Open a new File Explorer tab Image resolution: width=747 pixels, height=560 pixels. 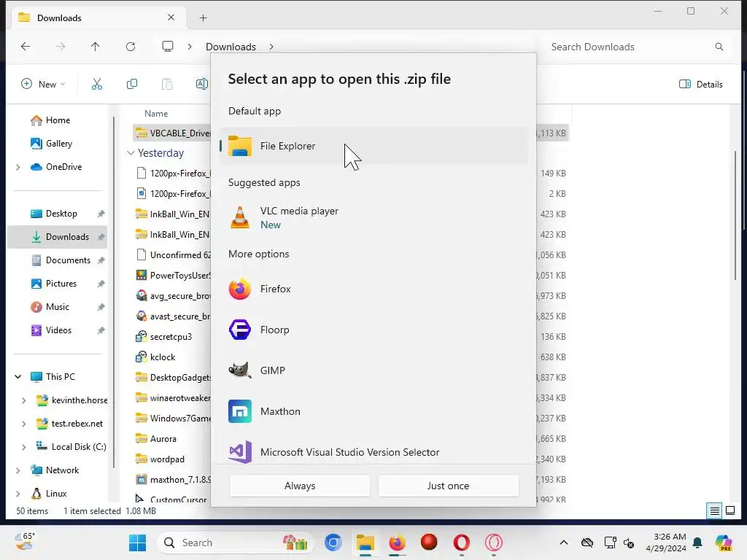[x=203, y=18]
